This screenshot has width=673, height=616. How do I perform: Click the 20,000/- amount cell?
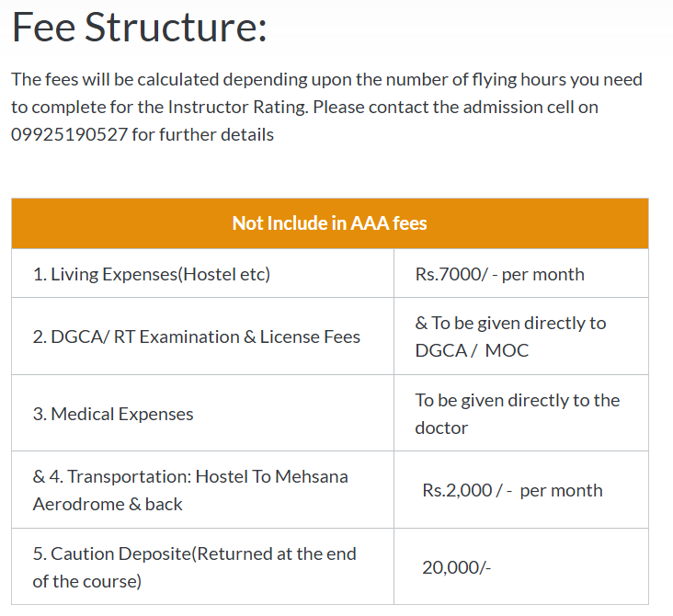(x=456, y=567)
